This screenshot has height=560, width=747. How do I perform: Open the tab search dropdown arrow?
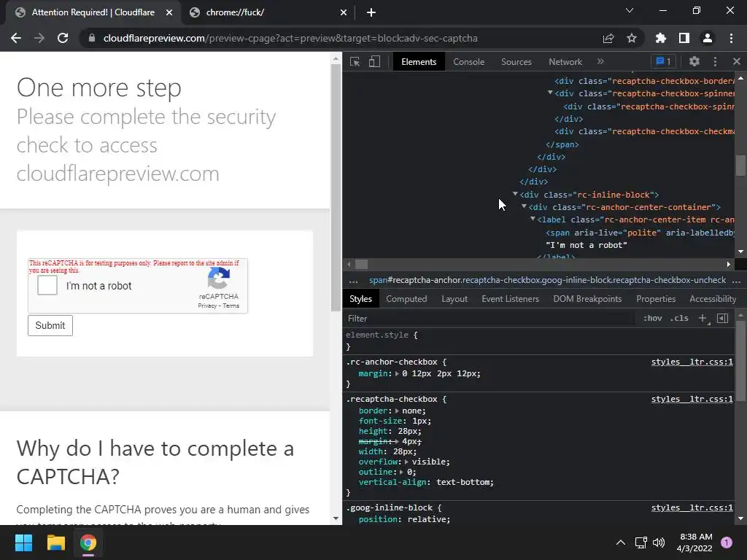coord(630,10)
